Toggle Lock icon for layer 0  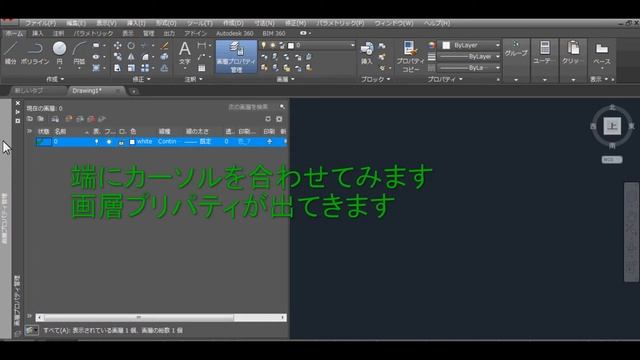[121, 142]
